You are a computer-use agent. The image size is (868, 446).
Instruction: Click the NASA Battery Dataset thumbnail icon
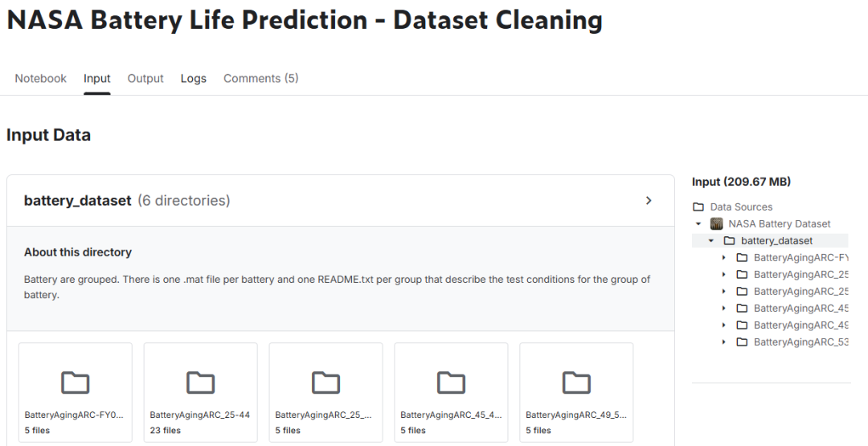[716, 223]
